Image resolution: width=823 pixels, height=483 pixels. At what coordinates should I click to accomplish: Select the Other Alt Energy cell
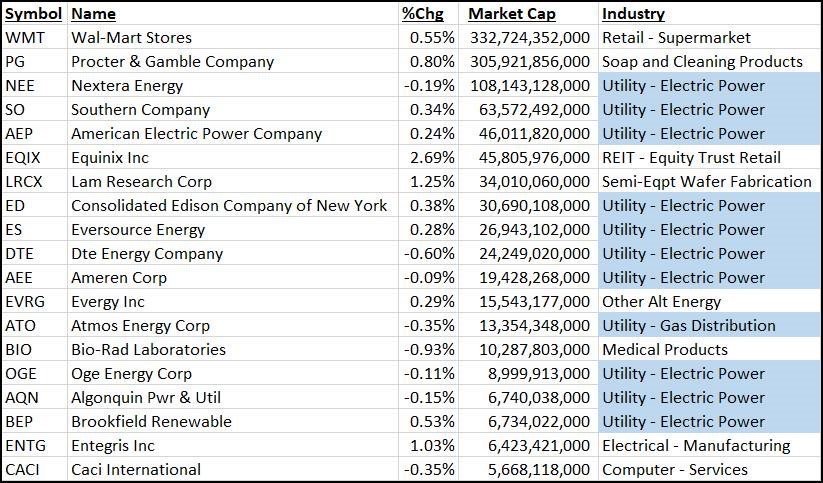click(661, 302)
